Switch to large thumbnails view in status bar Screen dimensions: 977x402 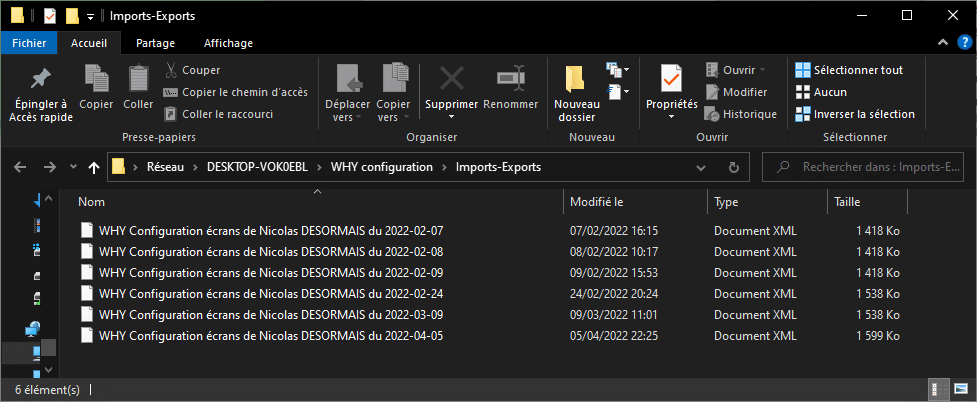click(x=960, y=390)
